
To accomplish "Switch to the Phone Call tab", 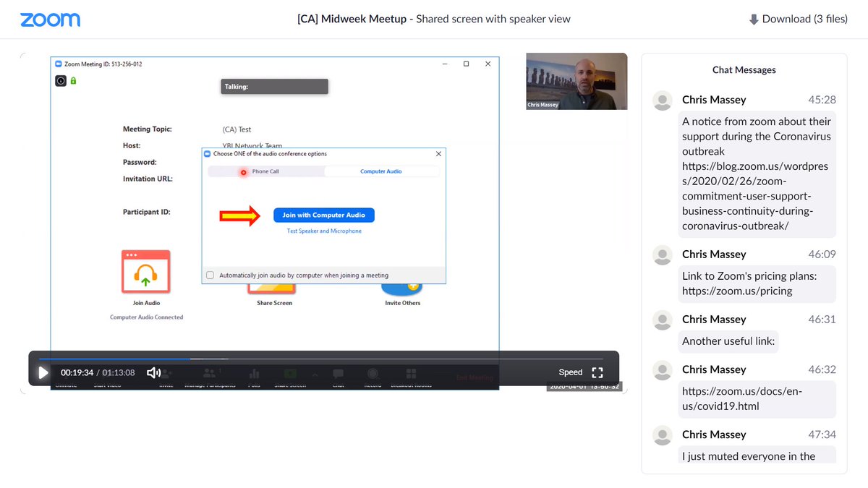I will pyautogui.click(x=265, y=171).
